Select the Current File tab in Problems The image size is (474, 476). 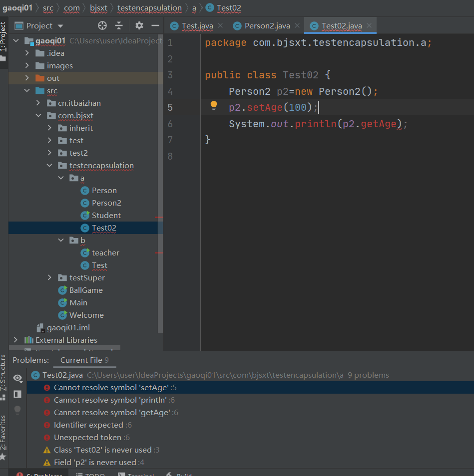pyautogui.click(x=84, y=360)
